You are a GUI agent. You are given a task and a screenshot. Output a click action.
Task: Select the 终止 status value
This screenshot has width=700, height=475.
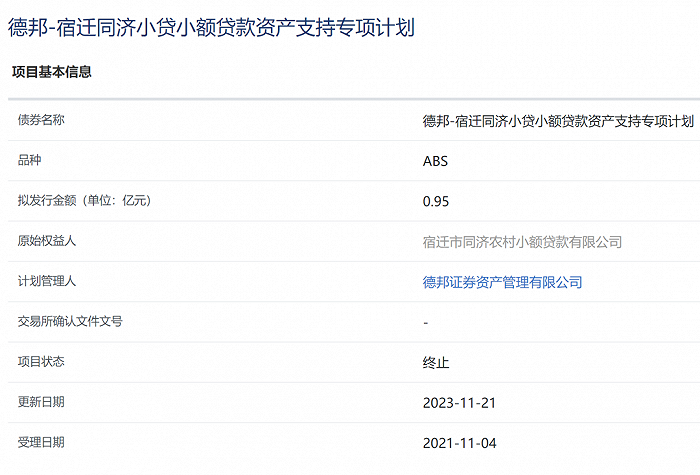pyautogui.click(x=436, y=362)
